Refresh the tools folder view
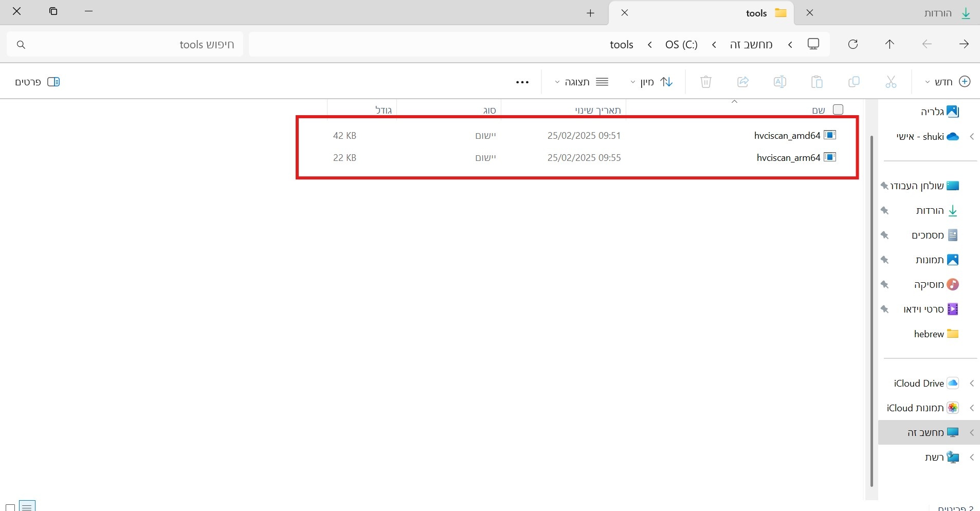The height and width of the screenshot is (511, 980). click(853, 44)
